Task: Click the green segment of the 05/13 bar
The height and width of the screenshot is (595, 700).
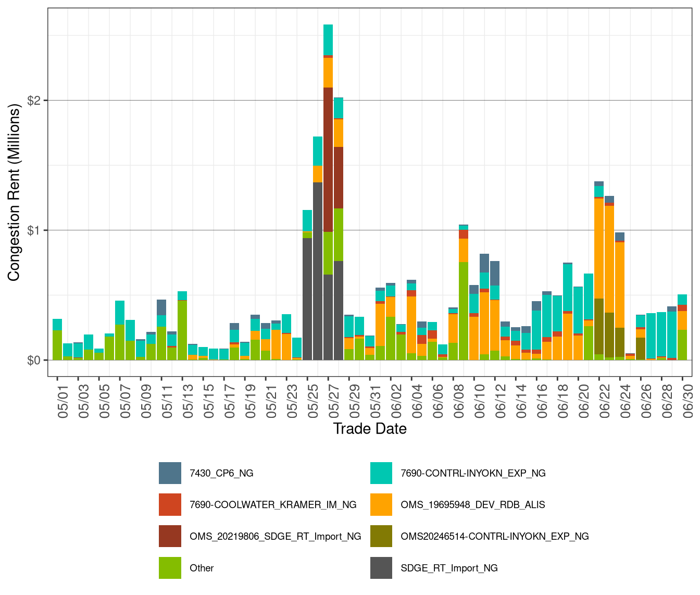Action: click(x=182, y=330)
